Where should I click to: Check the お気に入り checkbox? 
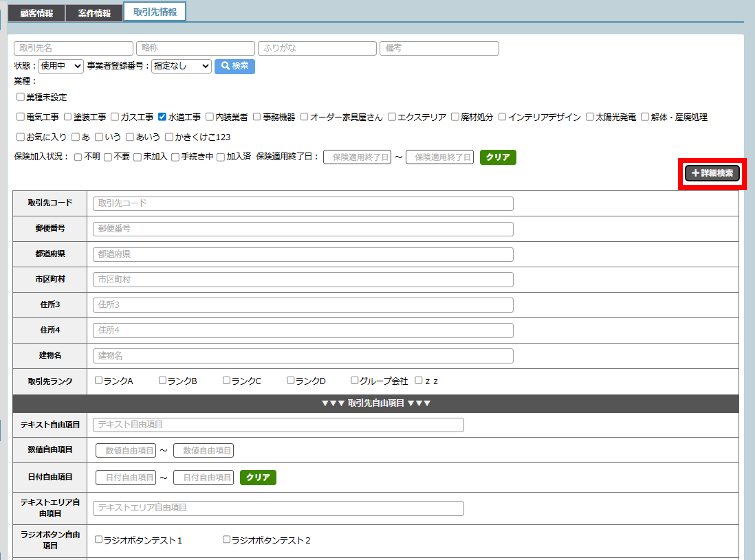click(x=20, y=137)
